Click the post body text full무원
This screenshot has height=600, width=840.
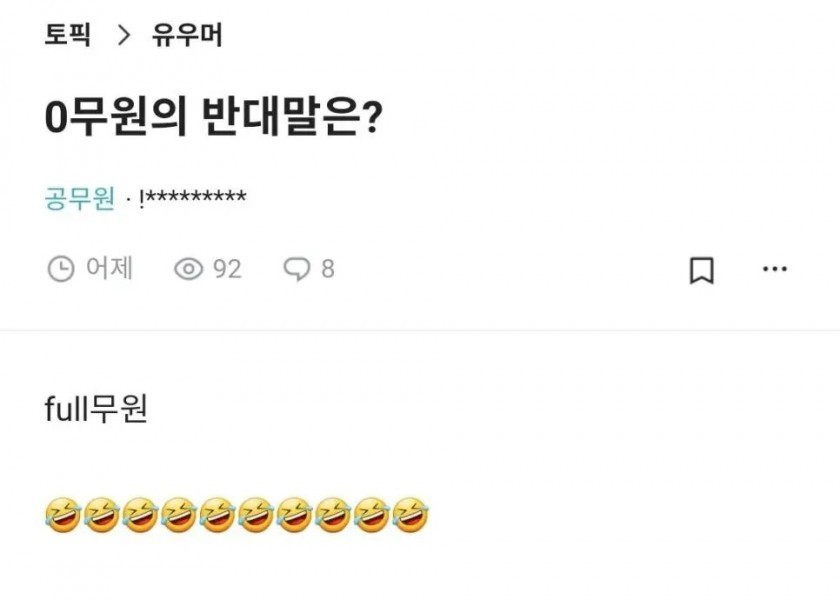point(97,409)
